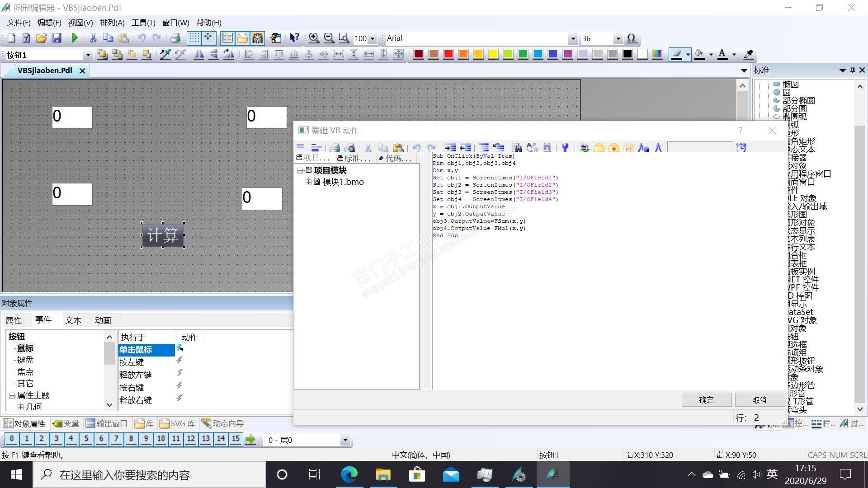868x488 pixels.
Task: Click the 取消 button
Action: pos(759,400)
